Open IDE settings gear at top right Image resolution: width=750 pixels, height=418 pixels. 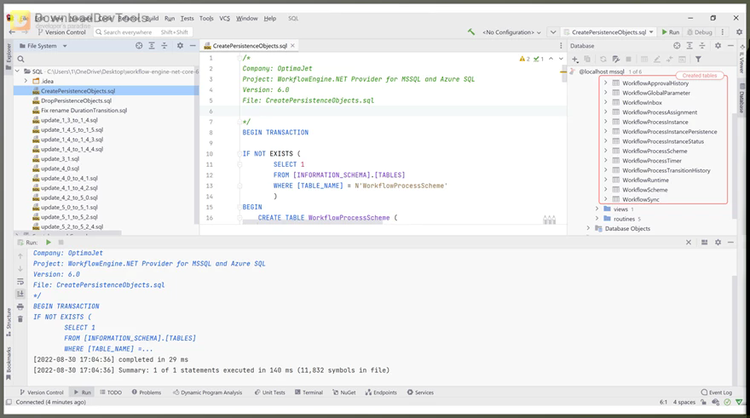click(739, 32)
